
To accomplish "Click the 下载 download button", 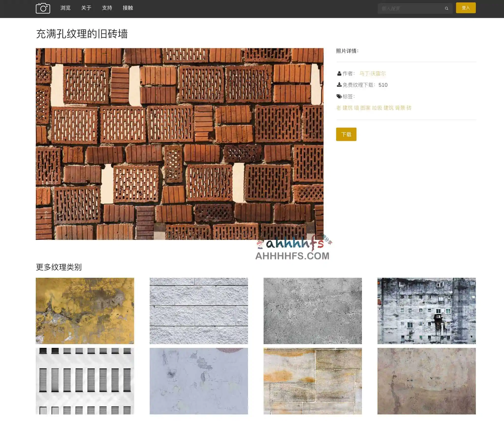I will pos(346,134).
